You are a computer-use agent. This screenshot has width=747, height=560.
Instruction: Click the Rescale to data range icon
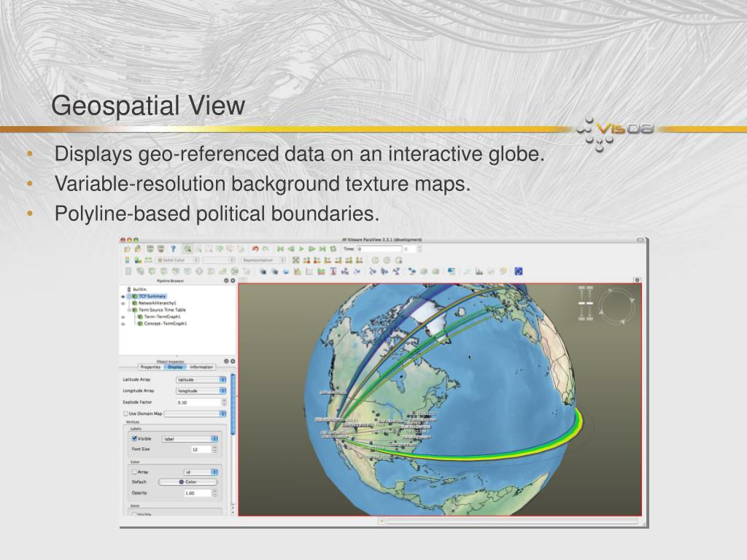pos(149,260)
